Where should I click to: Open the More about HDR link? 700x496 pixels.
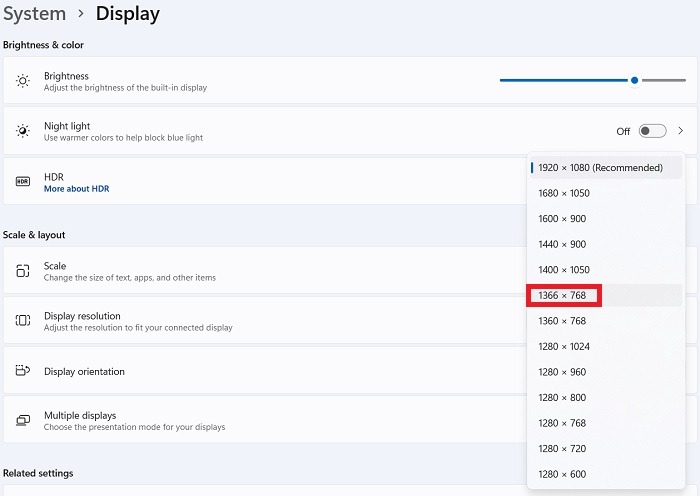point(76,189)
